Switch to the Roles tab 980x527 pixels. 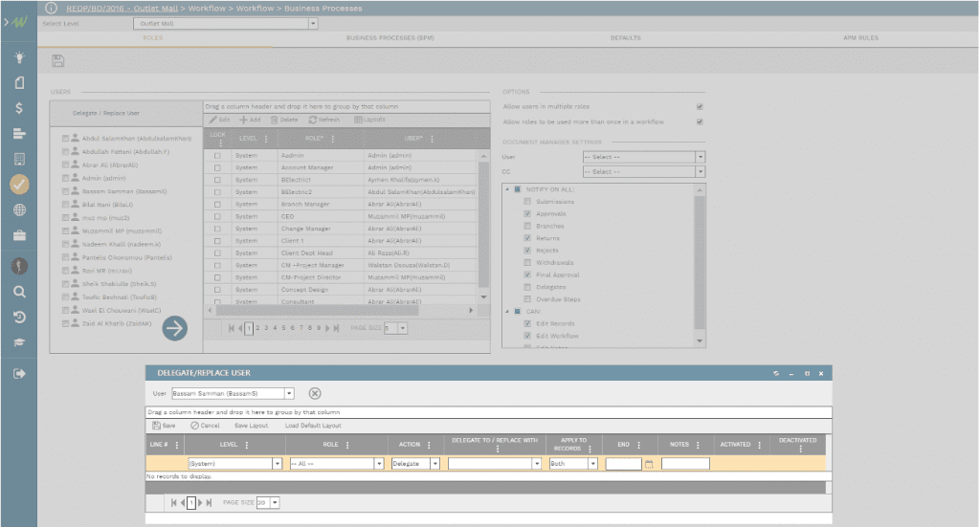[153, 38]
